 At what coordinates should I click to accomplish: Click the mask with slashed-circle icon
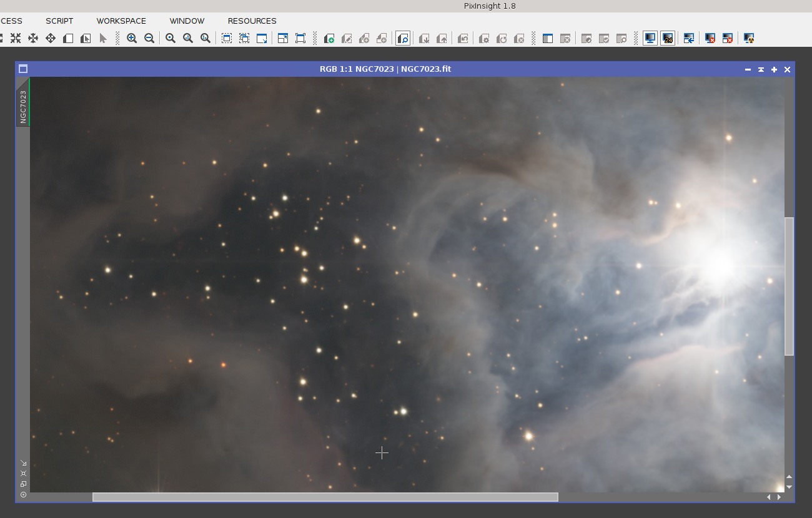tap(587, 38)
